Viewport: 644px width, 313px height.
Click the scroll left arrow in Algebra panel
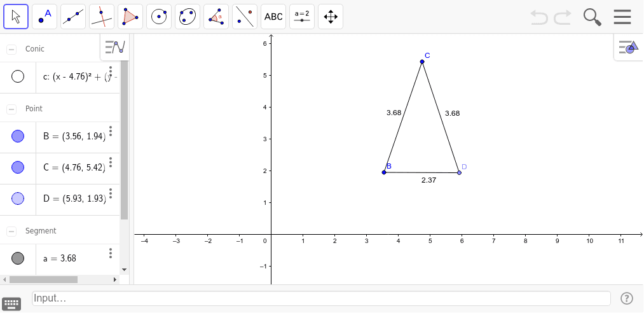[x=4, y=279]
